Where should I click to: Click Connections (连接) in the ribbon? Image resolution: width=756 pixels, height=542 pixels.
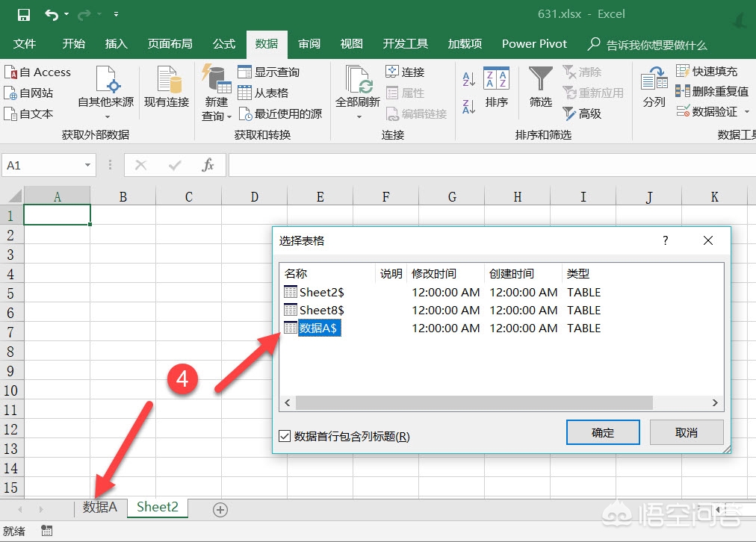pyautogui.click(x=405, y=72)
